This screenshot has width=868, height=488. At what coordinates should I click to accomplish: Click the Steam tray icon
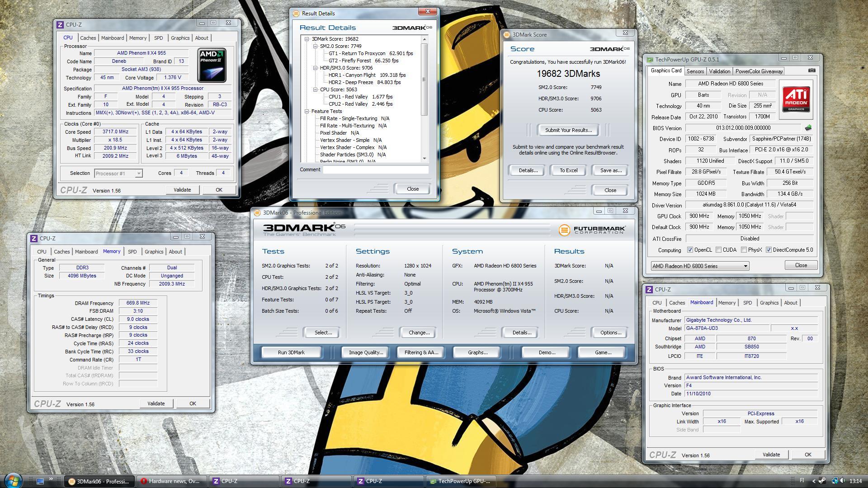click(x=822, y=481)
